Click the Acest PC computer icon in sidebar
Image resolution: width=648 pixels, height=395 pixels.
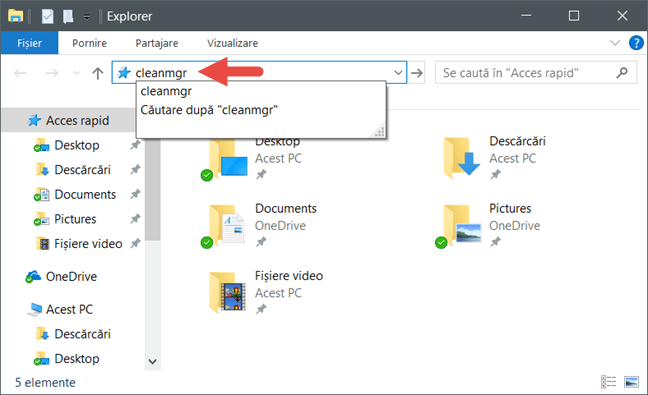tap(35, 309)
